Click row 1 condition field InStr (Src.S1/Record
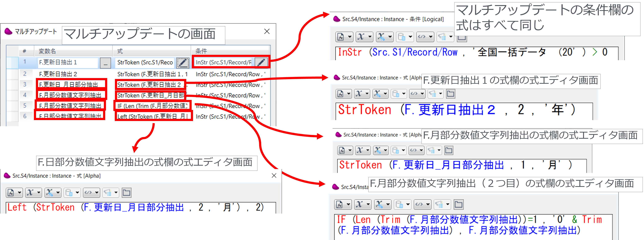The image size is (644, 240). tap(224, 63)
